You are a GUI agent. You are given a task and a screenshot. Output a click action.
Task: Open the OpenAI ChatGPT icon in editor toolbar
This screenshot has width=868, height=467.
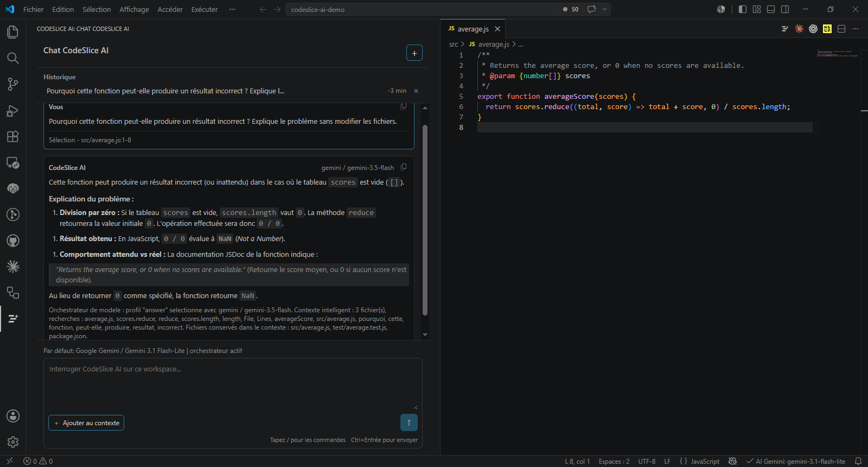point(813,29)
